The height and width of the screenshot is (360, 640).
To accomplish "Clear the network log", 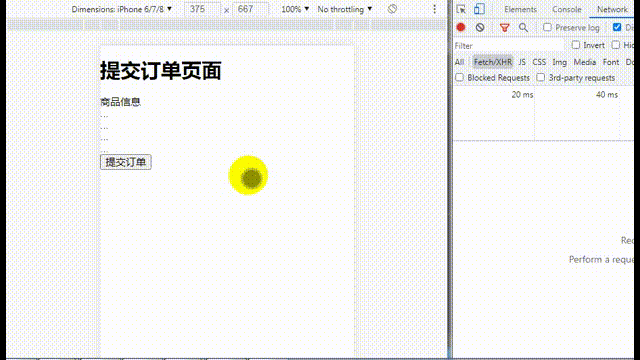I will 480,27.
